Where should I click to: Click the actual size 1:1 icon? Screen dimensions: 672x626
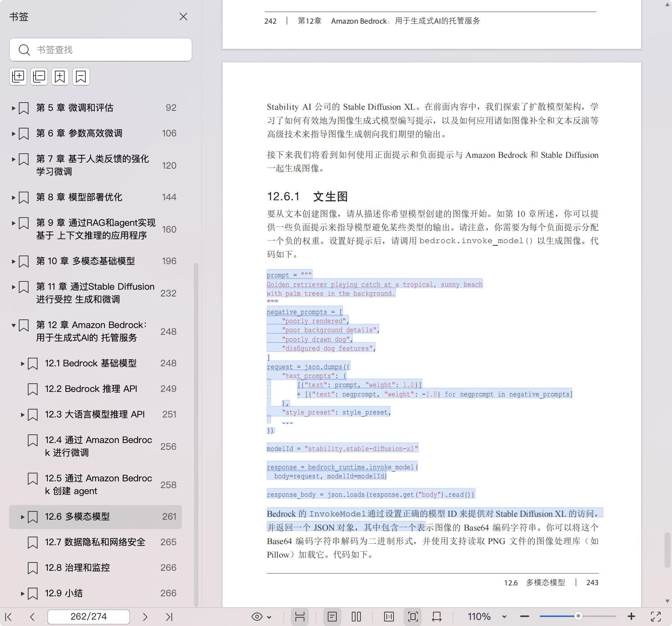point(389,617)
